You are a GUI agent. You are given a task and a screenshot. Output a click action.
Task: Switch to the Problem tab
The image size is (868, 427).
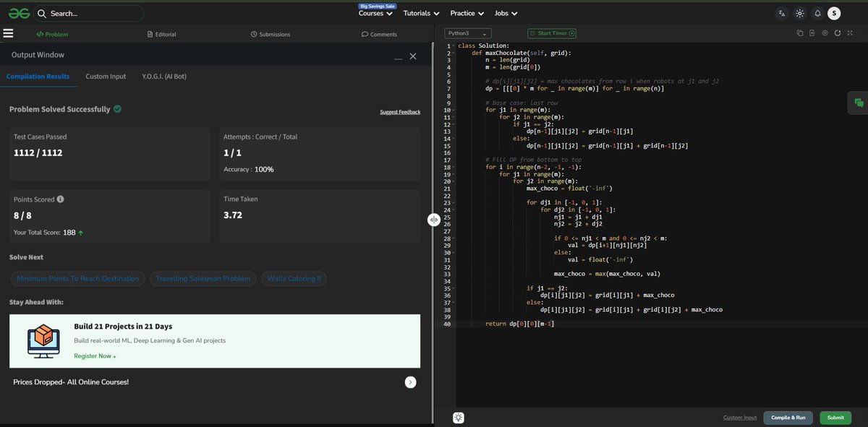point(52,34)
